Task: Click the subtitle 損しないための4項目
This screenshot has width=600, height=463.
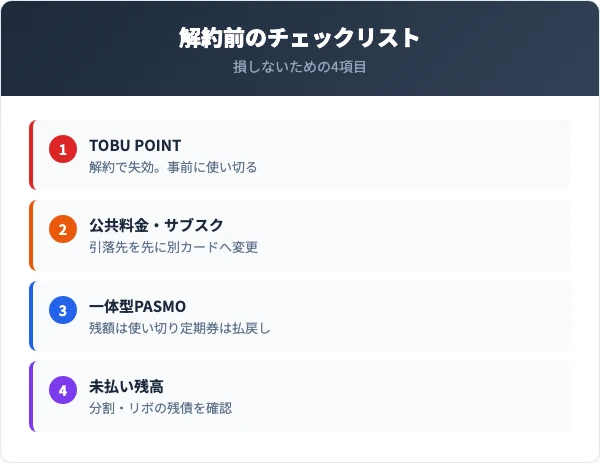Action: pyautogui.click(x=300, y=67)
